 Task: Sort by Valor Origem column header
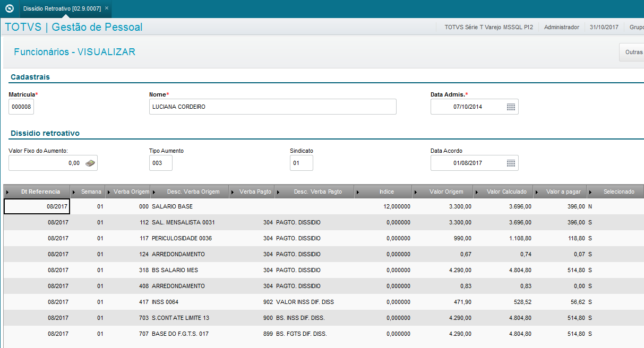443,192
